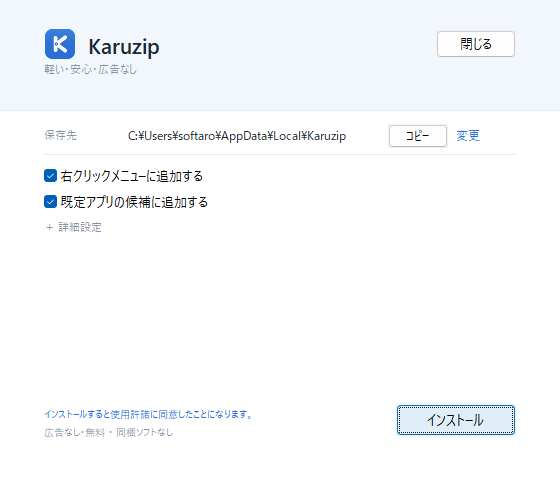The image size is (560, 480).
Task: Toggle 既定アプリの候補に追加する checkbox
Action: [x=50, y=202]
